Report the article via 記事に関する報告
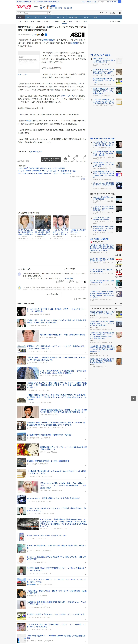The image size is (138, 644). [x=24, y=161]
